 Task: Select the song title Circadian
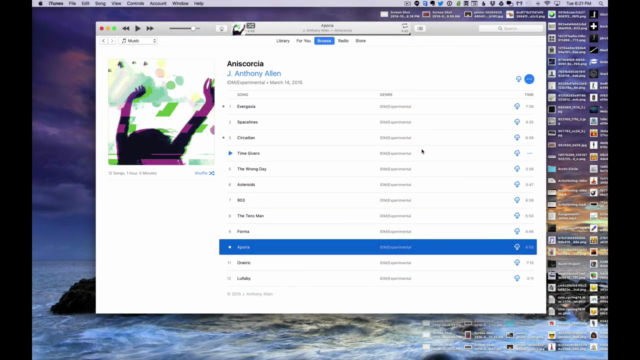[246, 138]
